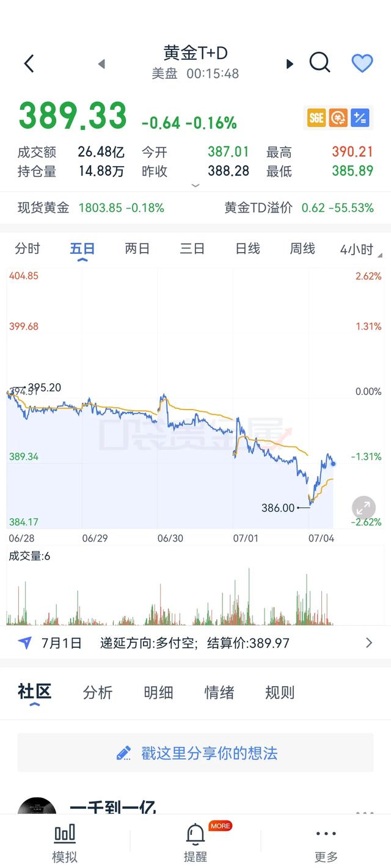Open the 4小时 period dropdown
The image size is (391, 868).
click(x=359, y=249)
